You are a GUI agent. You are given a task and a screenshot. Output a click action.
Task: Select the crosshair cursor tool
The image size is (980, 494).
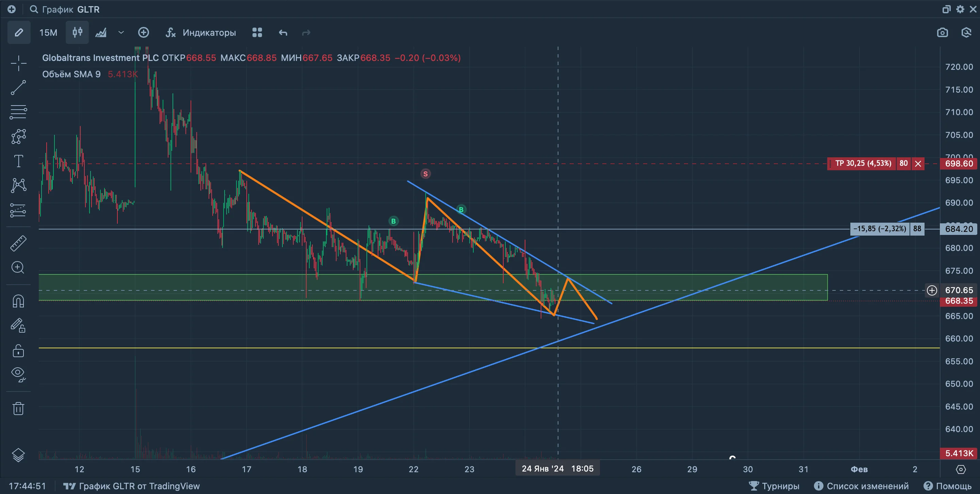tap(18, 63)
